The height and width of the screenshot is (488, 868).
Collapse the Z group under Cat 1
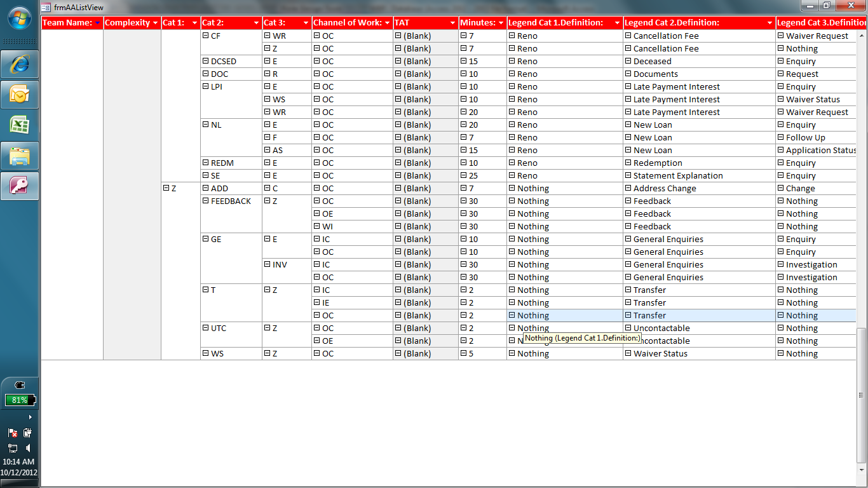pos(166,188)
